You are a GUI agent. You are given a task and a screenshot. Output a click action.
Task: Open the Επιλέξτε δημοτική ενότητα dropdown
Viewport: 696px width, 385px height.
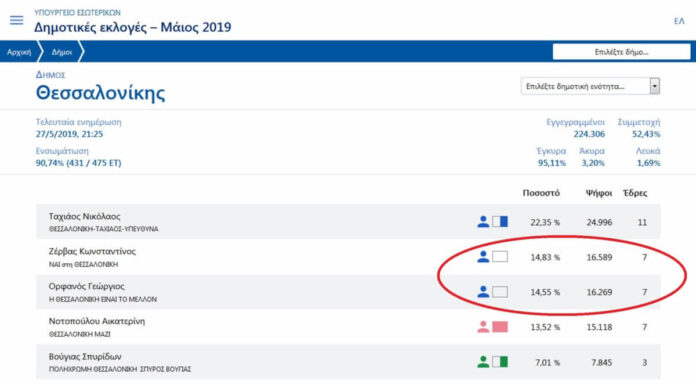click(x=590, y=86)
